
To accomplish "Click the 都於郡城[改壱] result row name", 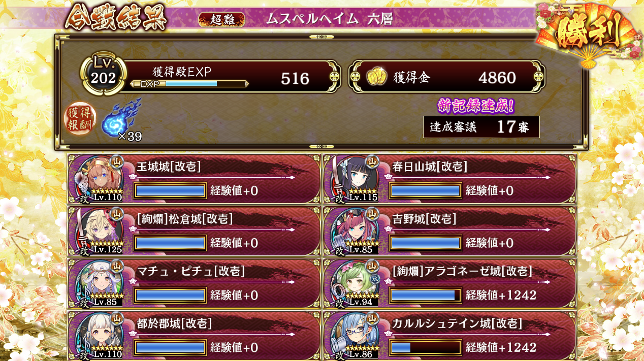I will pos(174,323).
